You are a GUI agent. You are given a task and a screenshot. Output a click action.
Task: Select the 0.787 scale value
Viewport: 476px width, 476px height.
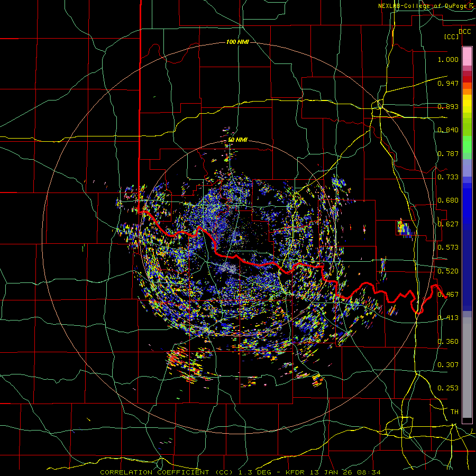pyautogui.click(x=448, y=153)
